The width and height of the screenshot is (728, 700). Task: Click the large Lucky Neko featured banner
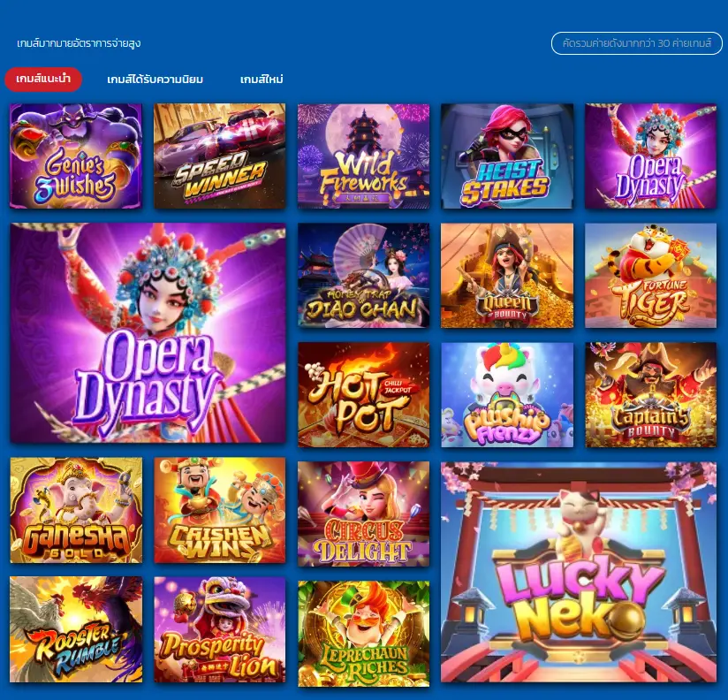coord(579,572)
